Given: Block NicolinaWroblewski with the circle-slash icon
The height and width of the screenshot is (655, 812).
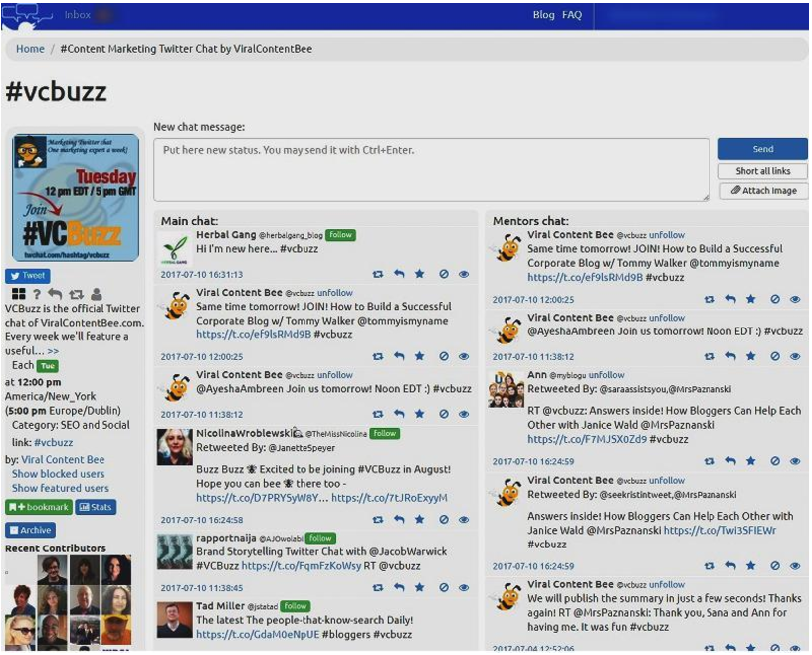Looking at the screenshot, I should [444, 519].
